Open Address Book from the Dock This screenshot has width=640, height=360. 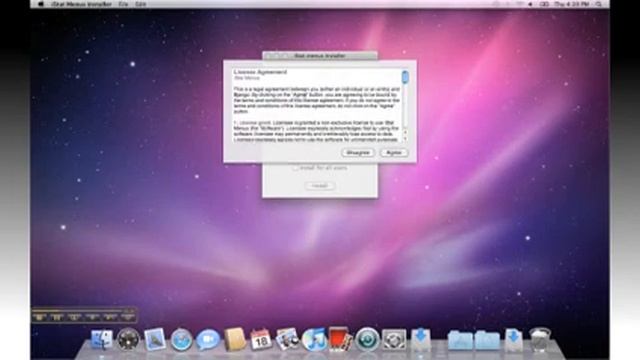pos(235,340)
